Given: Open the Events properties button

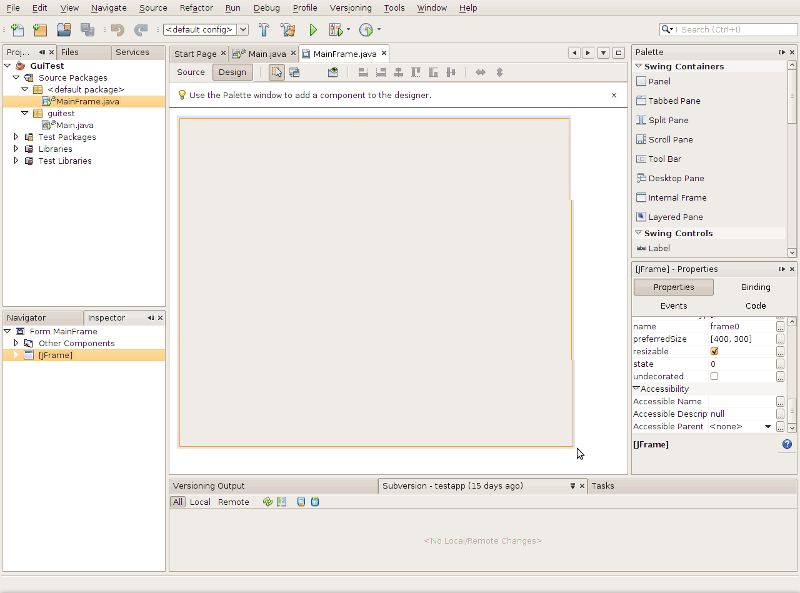Looking at the screenshot, I should 673,306.
